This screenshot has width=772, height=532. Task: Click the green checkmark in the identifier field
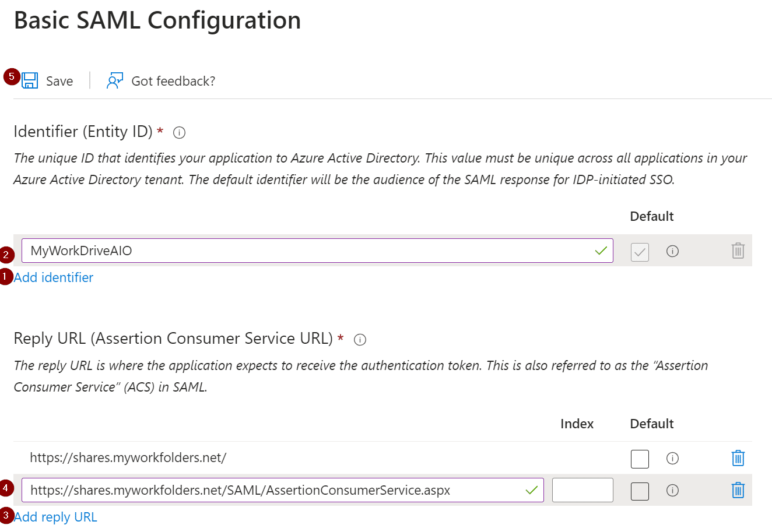[x=600, y=251]
